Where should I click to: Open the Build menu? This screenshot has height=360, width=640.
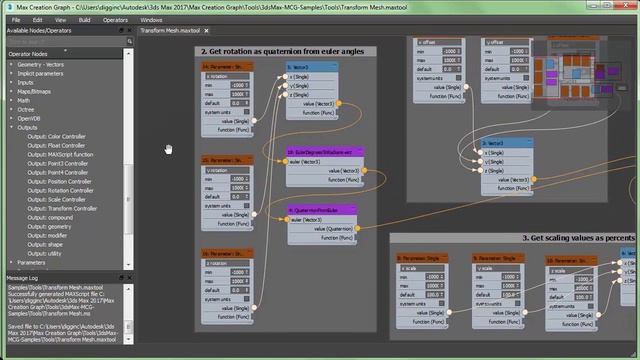(x=84, y=20)
